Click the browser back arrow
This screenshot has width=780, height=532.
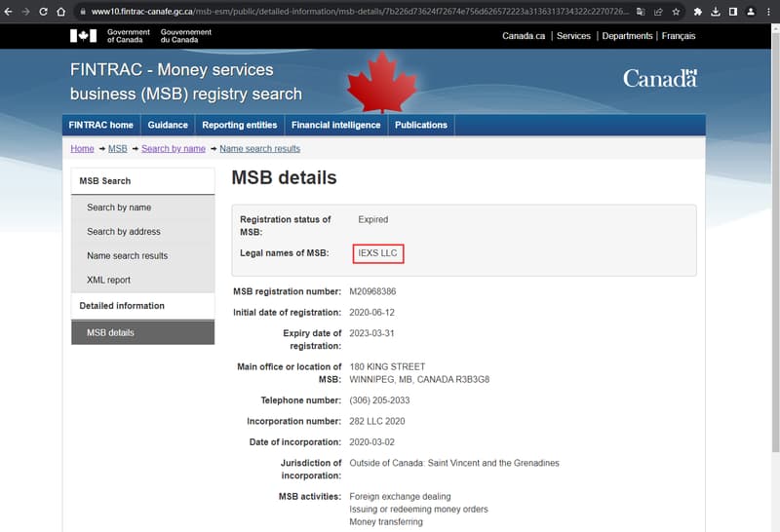tap(9, 12)
